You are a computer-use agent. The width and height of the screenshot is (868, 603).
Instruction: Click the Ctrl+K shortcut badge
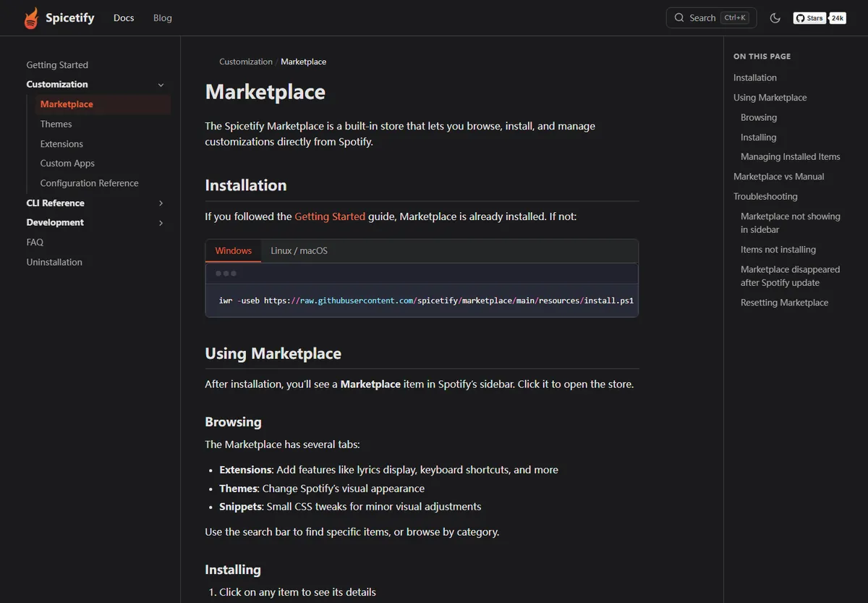click(735, 18)
